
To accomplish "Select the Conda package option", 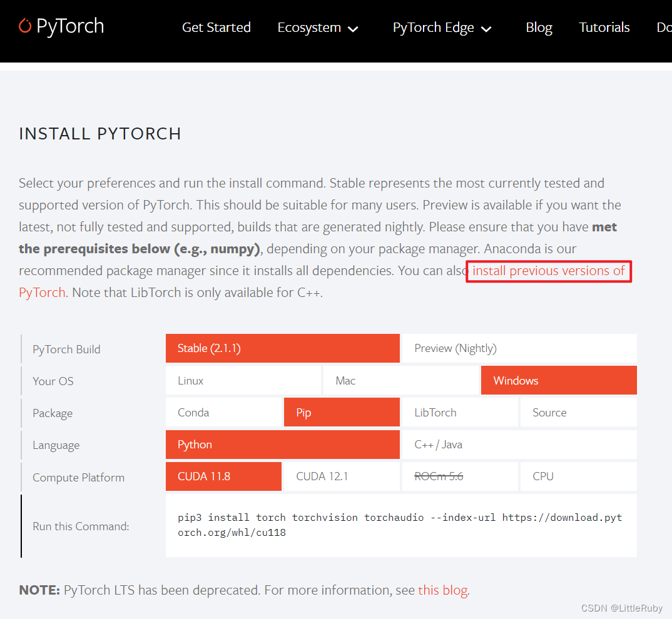I will click(223, 412).
